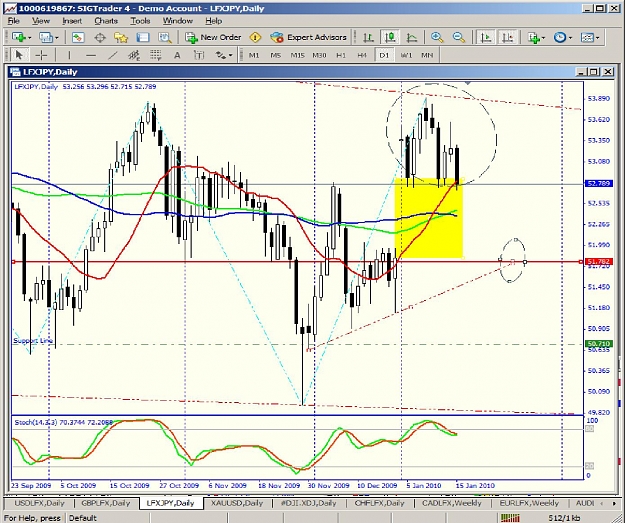The width and height of the screenshot is (625, 523).
Task: Open the Market Watch window icon
Action: point(78,37)
